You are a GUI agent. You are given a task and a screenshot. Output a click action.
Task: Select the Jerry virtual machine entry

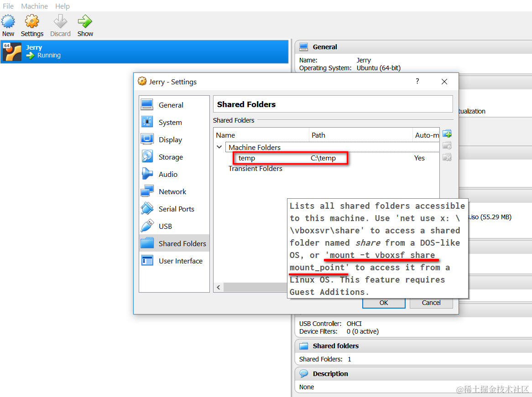145,52
